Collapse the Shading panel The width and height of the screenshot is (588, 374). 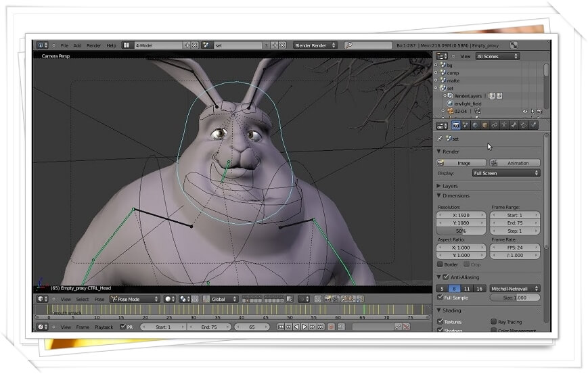(438, 310)
